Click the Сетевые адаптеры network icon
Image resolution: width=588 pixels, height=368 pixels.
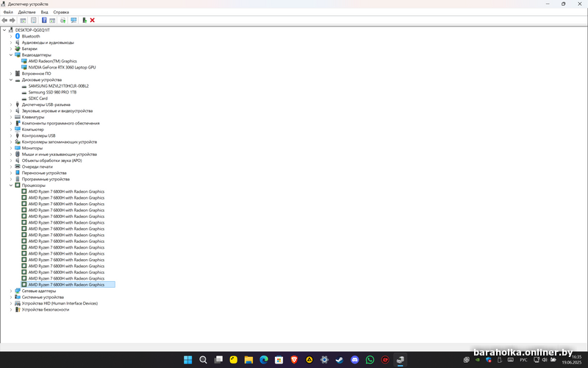coord(17,291)
